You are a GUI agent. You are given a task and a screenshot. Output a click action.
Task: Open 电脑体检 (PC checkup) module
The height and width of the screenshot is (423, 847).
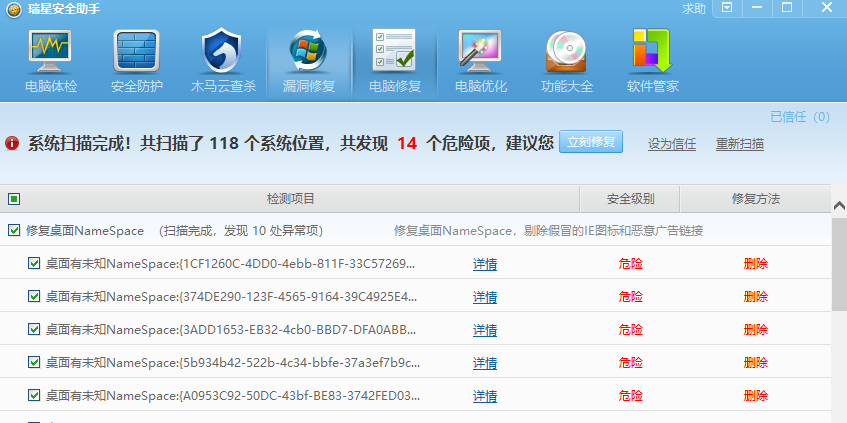click(50, 61)
